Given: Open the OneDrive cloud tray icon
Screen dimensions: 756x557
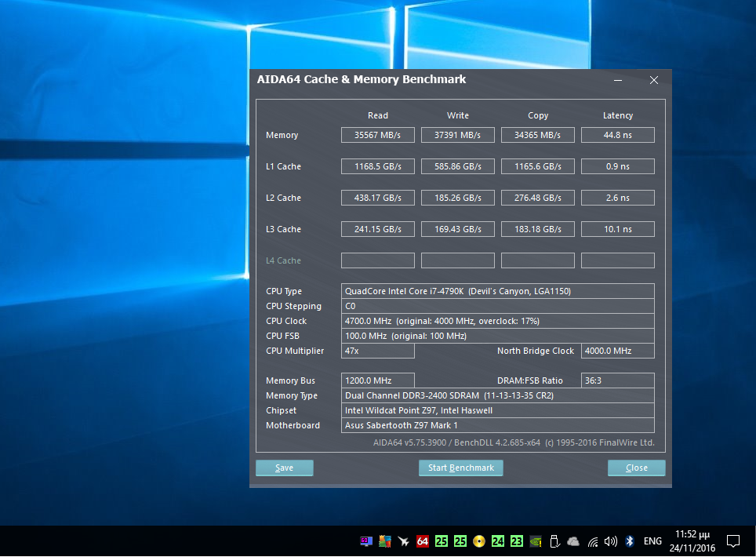Looking at the screenshot, I should (x=573, y=541).
